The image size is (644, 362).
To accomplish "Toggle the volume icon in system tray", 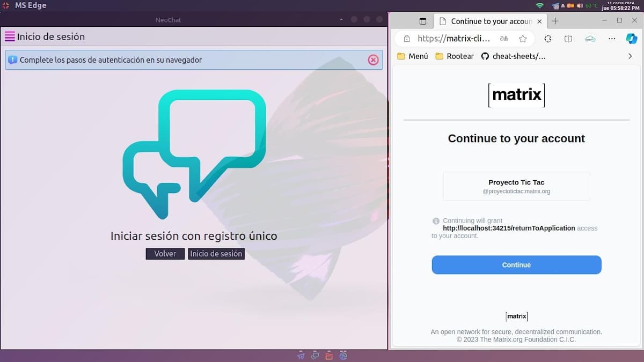I will coord(579,5).
